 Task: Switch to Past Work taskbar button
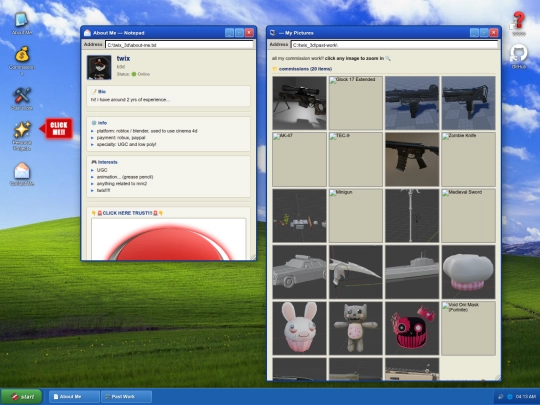126,396
